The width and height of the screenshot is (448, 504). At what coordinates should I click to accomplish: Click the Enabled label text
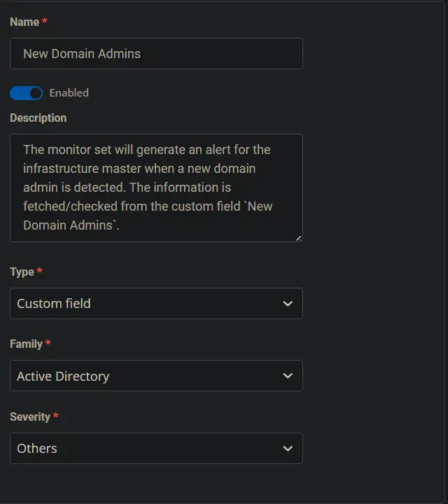point(69,93)
